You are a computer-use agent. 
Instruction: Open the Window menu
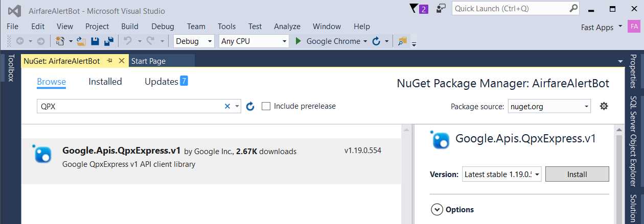tap(327, 26)
